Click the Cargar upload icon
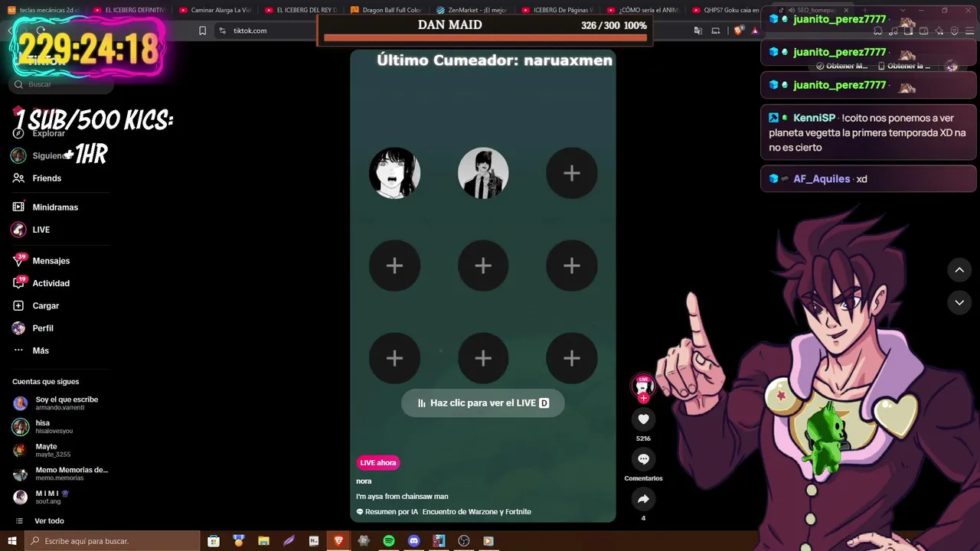Screen dimensions: 980x551 point(18,305)
